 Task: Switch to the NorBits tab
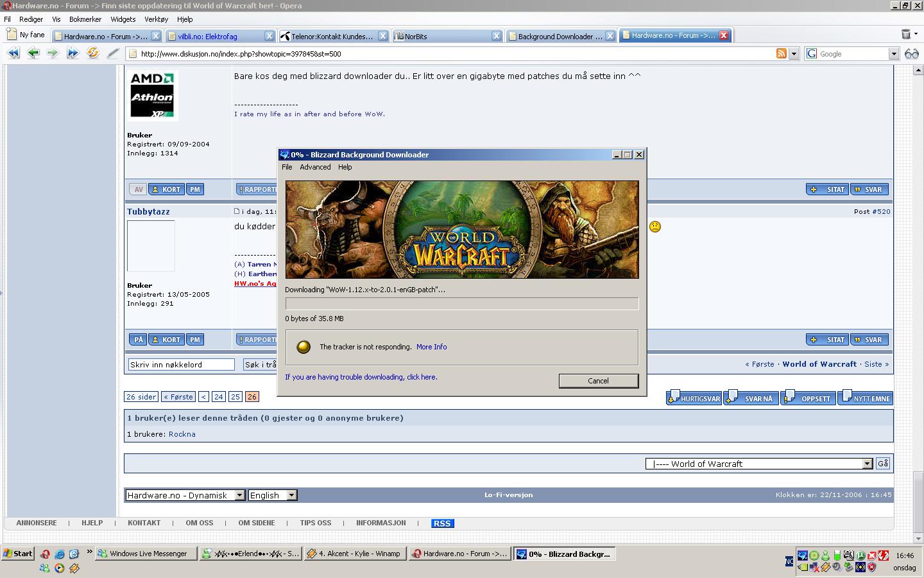447,36
